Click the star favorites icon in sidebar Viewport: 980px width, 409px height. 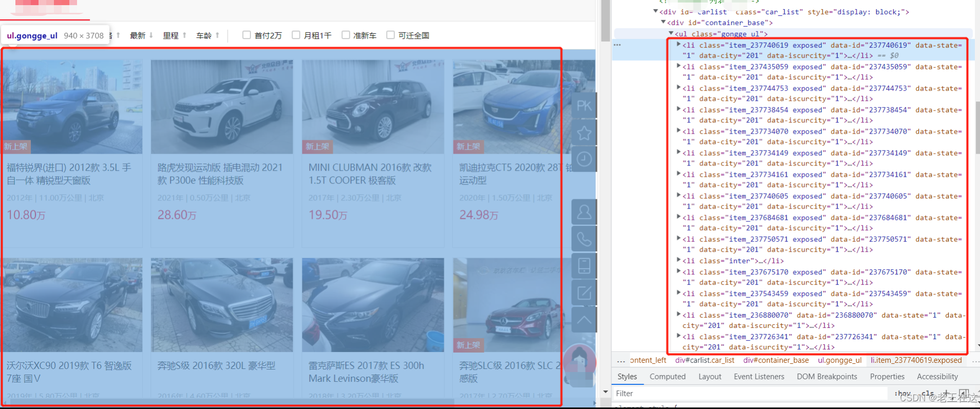(x=584, y=133)
